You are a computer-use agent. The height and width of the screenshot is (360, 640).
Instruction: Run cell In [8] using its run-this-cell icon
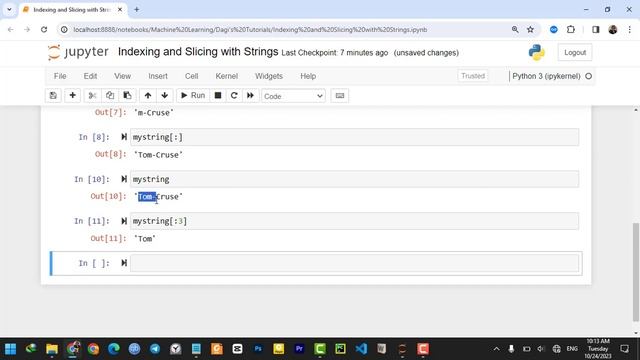click(124, 137)
